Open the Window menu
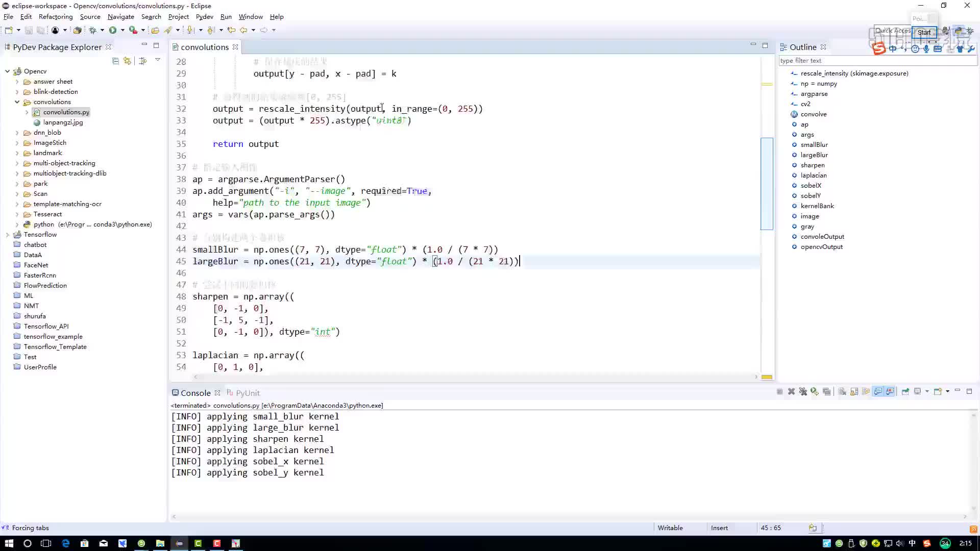The width and height of the screenshot is (980, 551). [x=251, y=17]
